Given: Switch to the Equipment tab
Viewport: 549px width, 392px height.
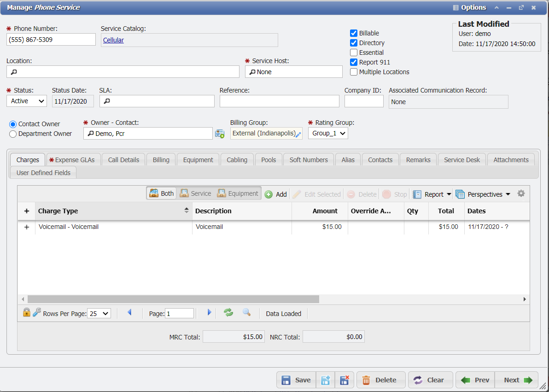Looking at the screenshot, I should coord(198,159).
